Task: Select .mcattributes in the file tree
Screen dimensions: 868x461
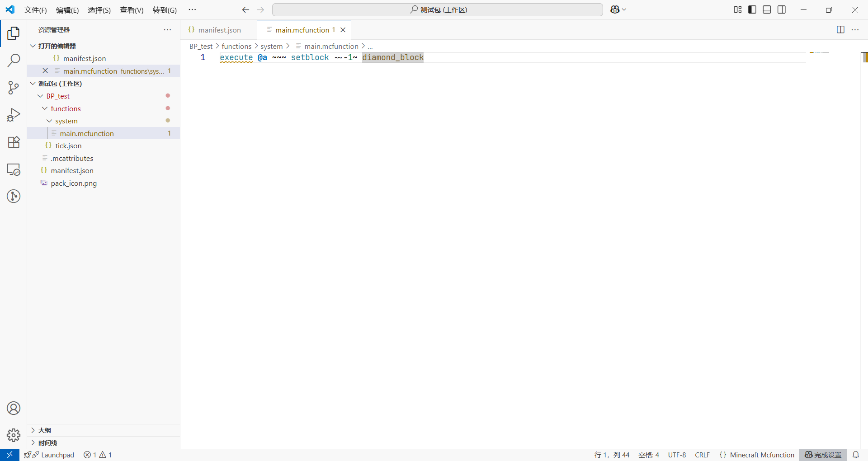Action: pyautogui.click(x=104, y=158)
